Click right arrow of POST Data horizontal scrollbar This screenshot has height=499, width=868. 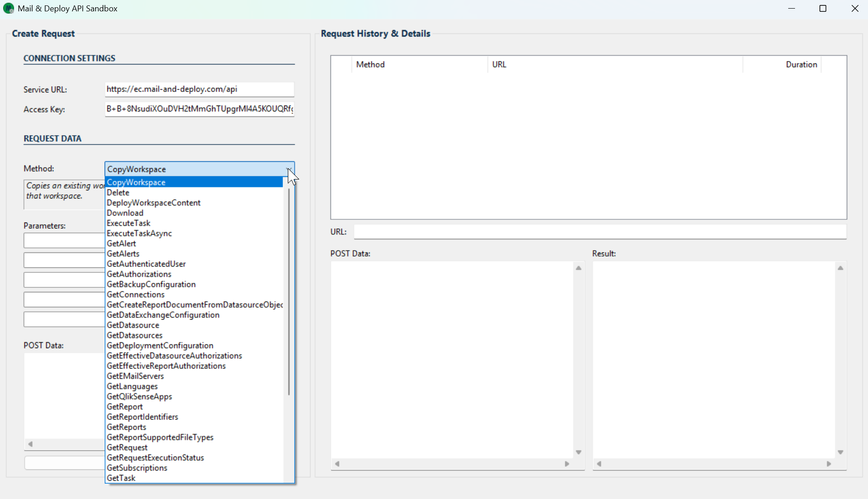[567, 464]
